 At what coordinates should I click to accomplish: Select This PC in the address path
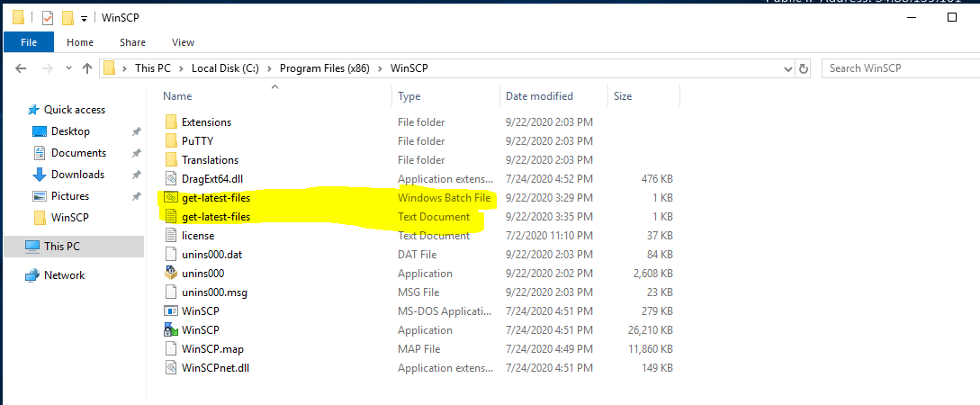[x=152, y=68]
